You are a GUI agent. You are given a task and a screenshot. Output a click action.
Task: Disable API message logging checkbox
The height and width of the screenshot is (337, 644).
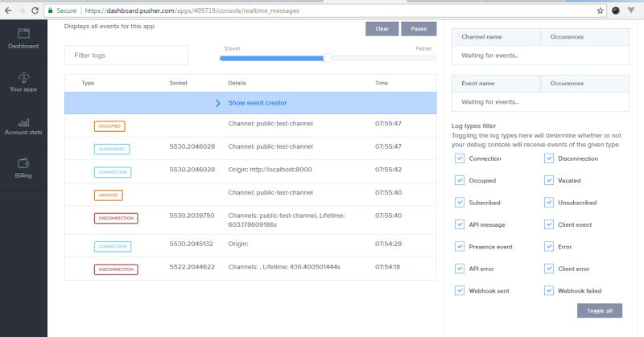[460, 224]
